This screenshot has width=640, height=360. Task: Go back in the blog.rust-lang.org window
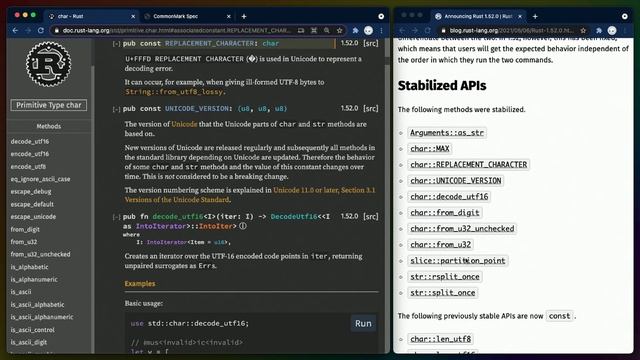402,31
